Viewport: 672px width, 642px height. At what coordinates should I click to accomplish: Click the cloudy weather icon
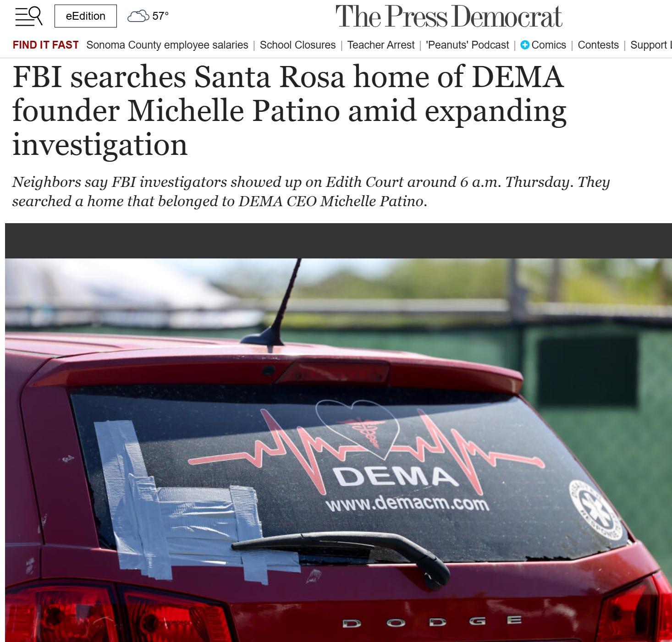coord(138,16)
